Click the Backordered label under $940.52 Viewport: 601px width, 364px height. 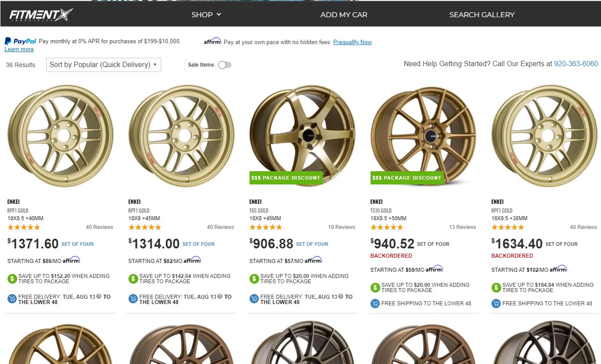391,256
